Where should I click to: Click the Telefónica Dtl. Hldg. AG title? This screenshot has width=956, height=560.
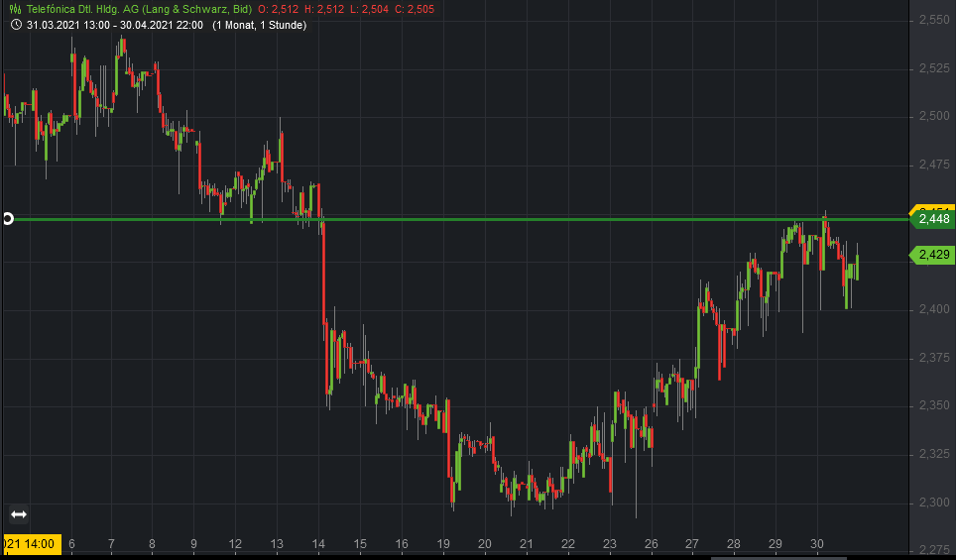click(139, 9)
